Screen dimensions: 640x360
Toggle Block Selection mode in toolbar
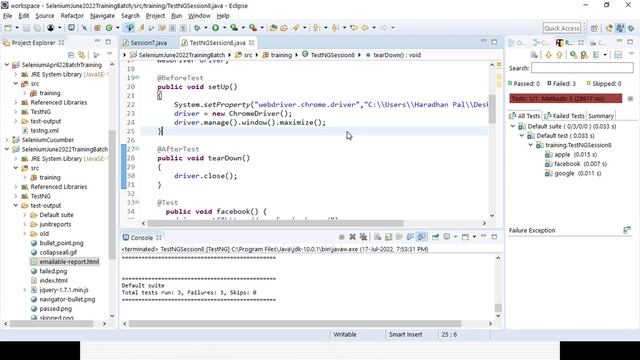coord(172,28)
